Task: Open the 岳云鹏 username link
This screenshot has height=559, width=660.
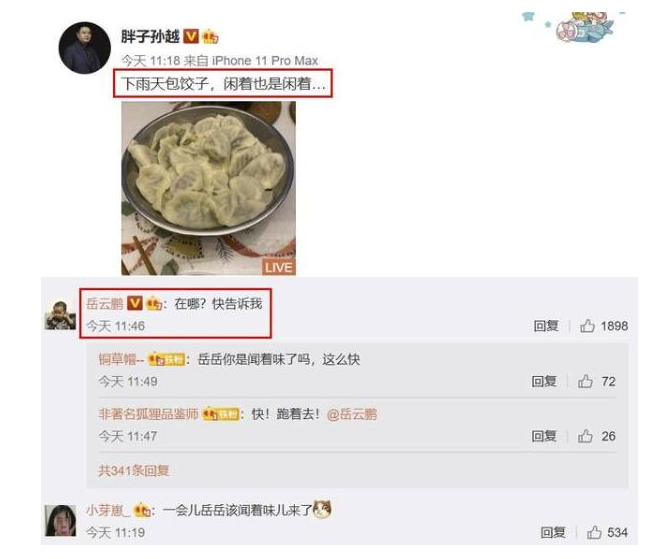Action: coord(105,303)
